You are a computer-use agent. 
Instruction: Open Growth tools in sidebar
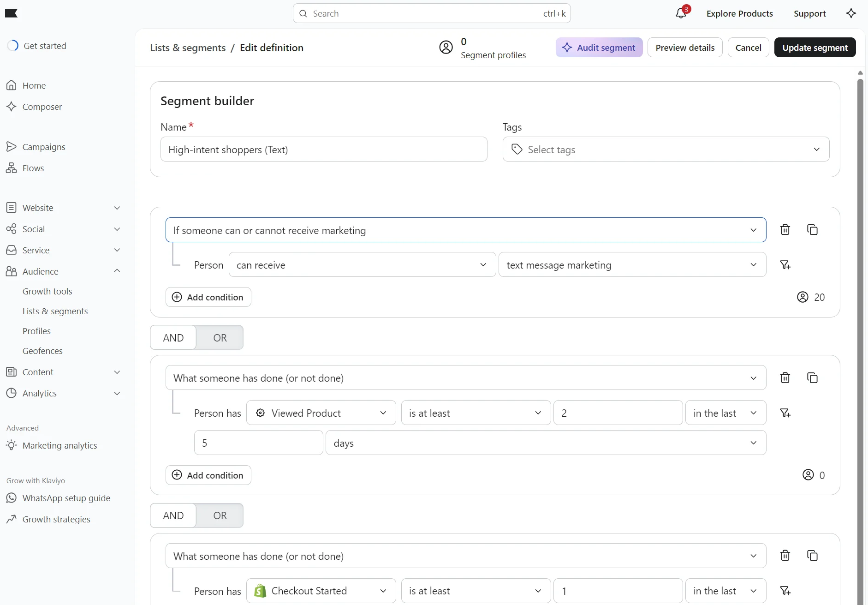pos(48,291)
